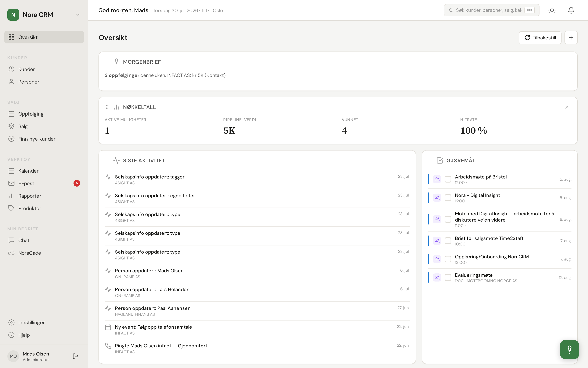The width and height of the screenshot is (588, 368).
Task: Open the green lightbulb assistant button
Action: (570, 349)
